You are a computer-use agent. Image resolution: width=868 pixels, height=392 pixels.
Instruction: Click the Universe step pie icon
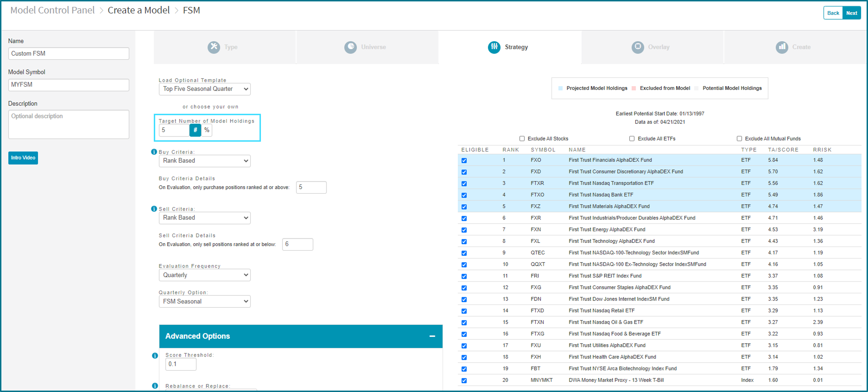point(350,47)
